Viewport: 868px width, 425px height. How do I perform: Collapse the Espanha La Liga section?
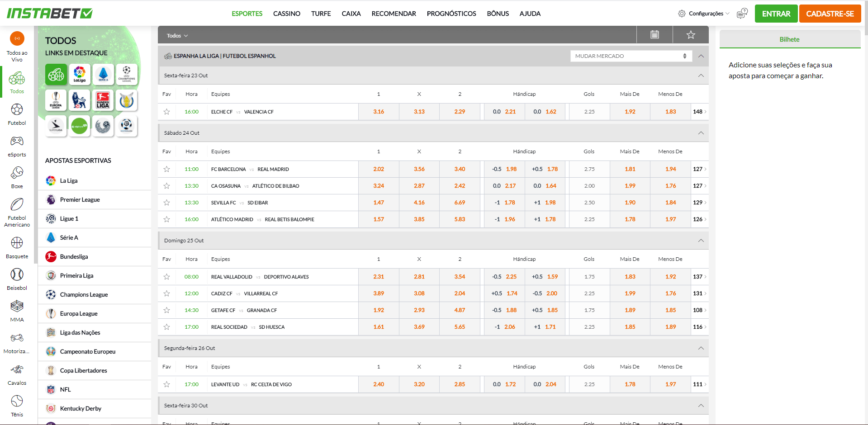[x=701, y=56]
